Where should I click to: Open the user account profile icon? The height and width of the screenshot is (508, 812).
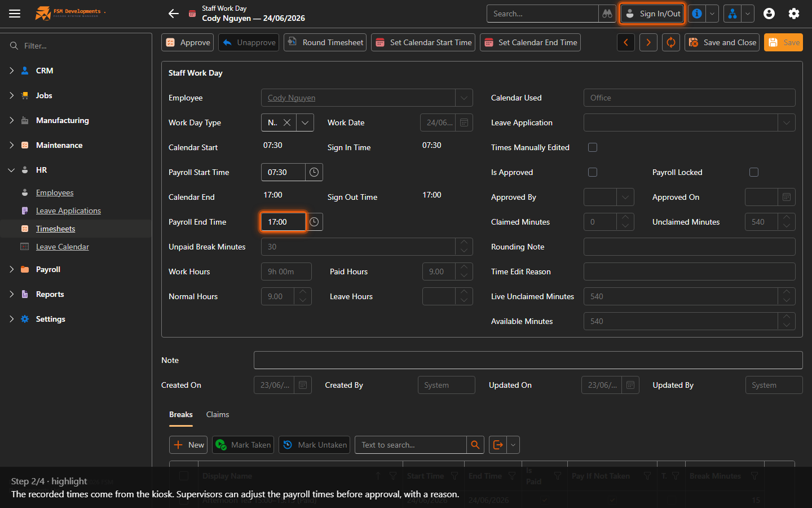click(769, 14)
